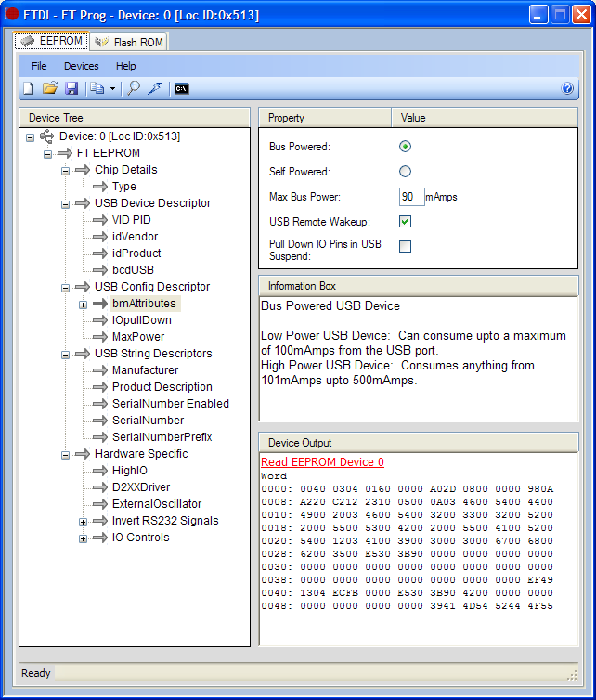Open the Help menu
Image resolution: width=596 pixels, height=700 pixels.
(x=126, y=66)
